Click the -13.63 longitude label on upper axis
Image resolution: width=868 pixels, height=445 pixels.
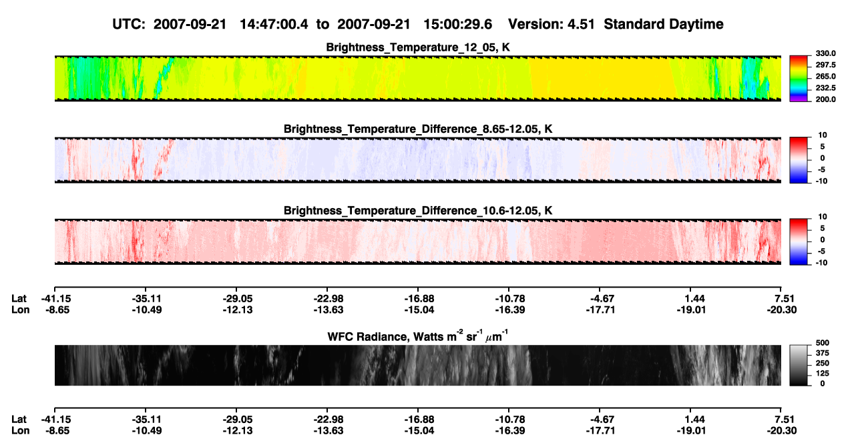click(327, 310)
